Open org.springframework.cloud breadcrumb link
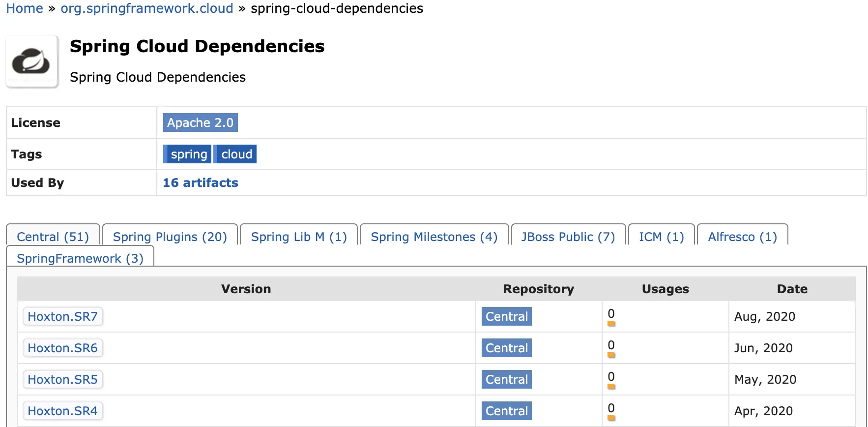 point(147,8)
